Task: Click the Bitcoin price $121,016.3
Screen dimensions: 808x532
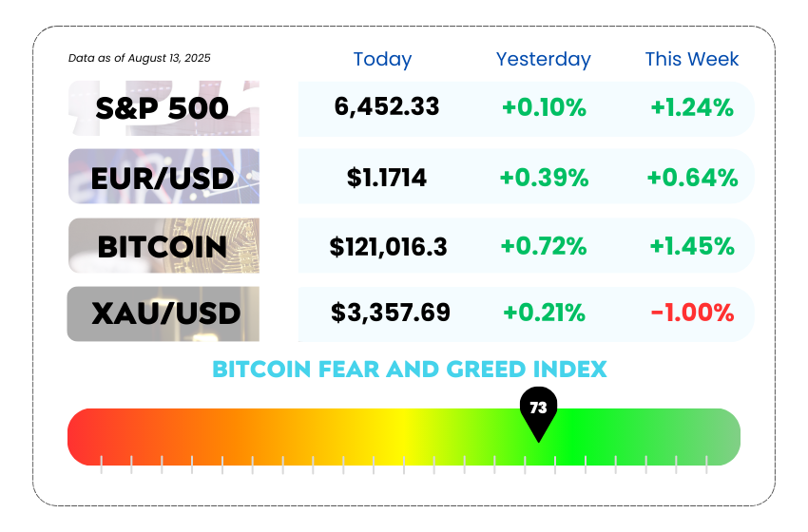Action: click(388, 247)
